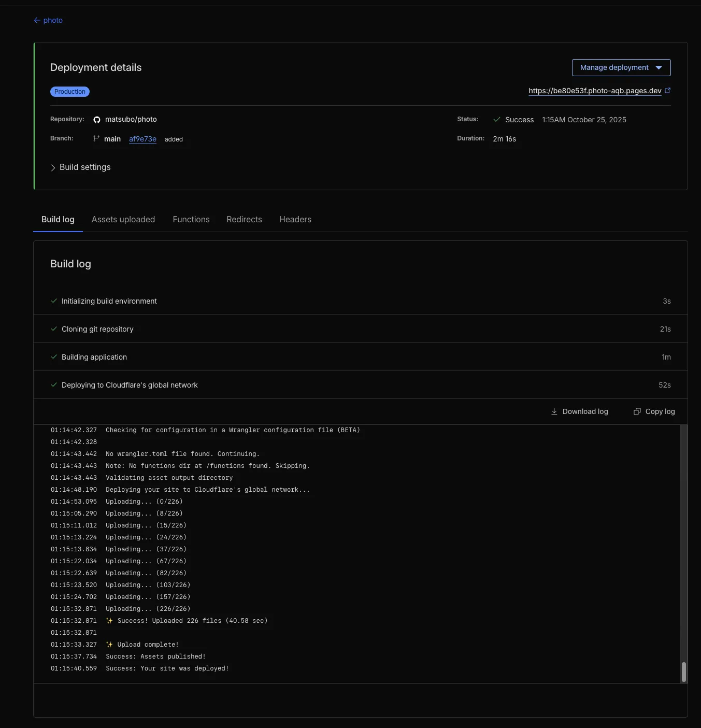701x728 pixels.
Task: Expand Build settings
Action: click(81, 167)
